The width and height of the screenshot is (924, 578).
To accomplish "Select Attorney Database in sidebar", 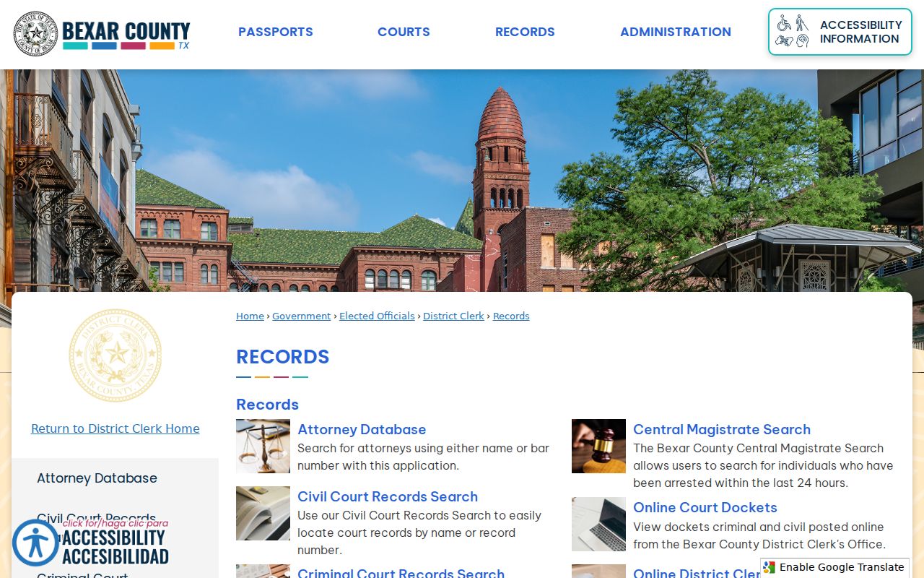I will coord(97,478).
